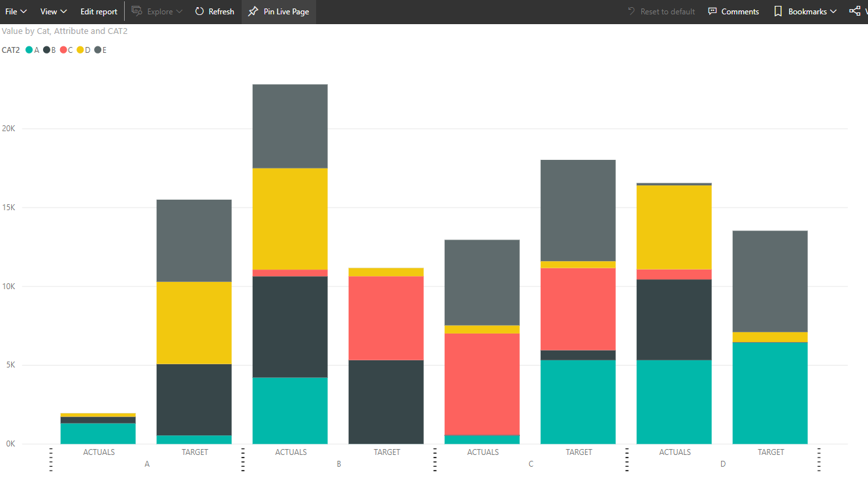Click Edit report

click(99, 12)
